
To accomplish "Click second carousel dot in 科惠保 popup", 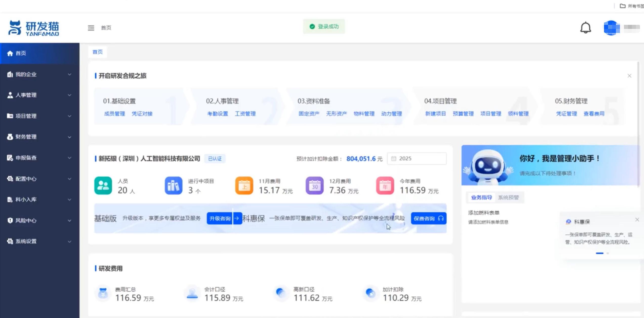I will pos(608,253).
